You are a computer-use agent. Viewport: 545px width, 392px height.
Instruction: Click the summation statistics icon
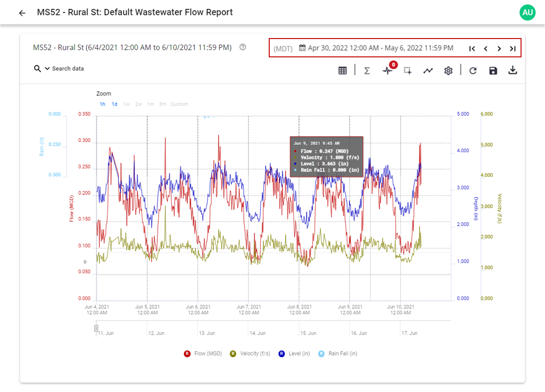366,70
